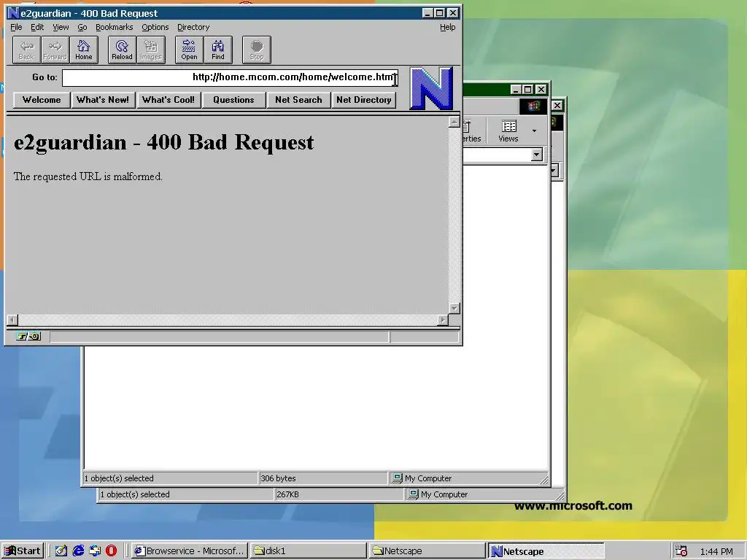Viewport: 747px width, 560px height.
Task: Launch Opera from the quick launch bar
Action: 111,551
